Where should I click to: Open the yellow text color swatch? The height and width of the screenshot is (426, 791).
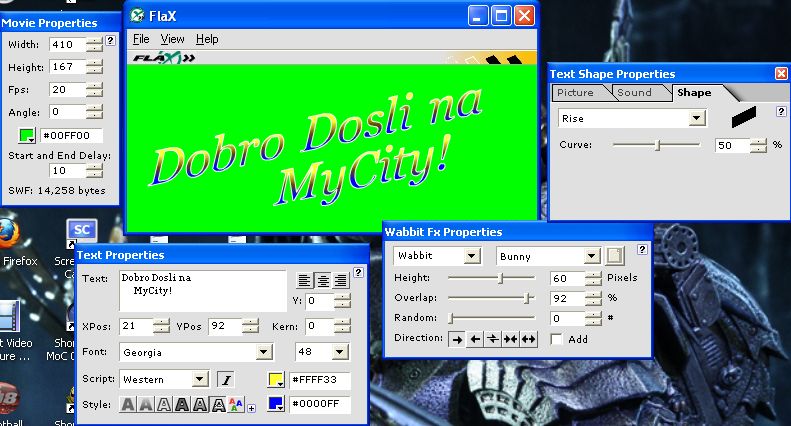click(276, 380)
